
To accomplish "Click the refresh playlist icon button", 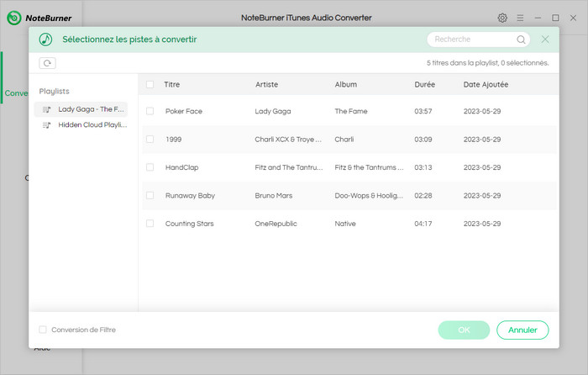I will point(47,63).
